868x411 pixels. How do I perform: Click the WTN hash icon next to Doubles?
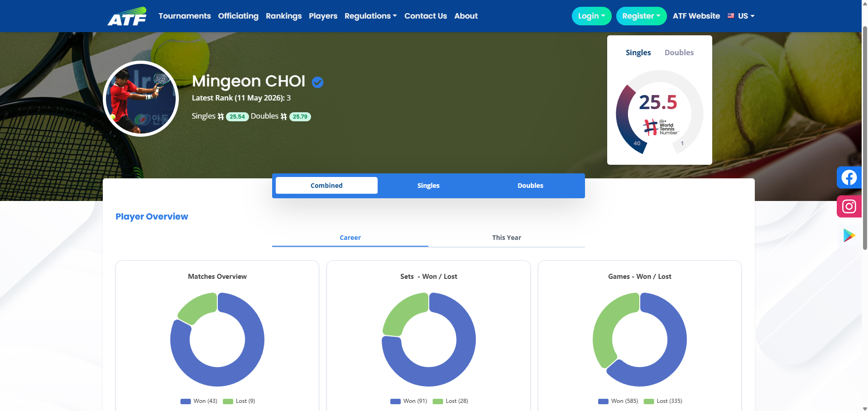click(284, 116)
